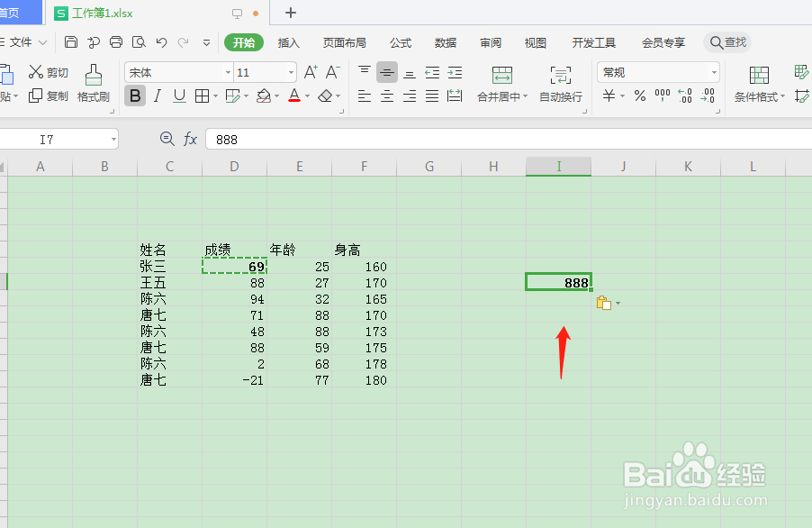The image size is (812, 528).
Task: Click Wrap Text (自动换行) button
Action: coord(561,84)
